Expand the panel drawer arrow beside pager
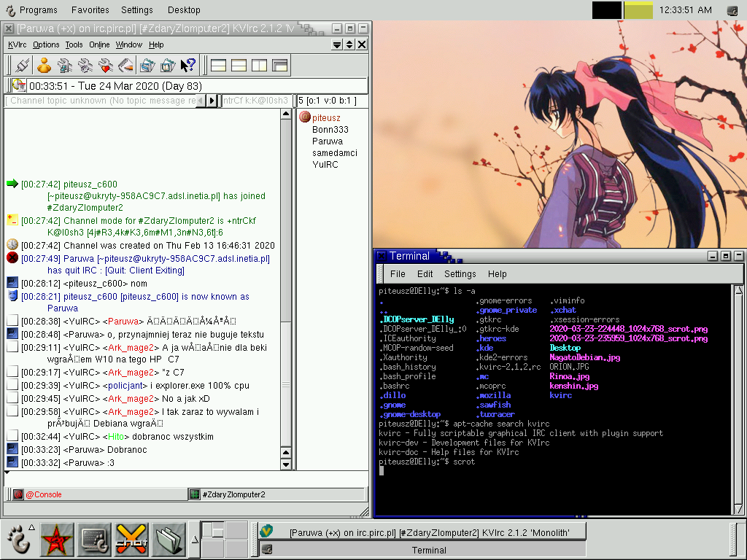 (194, 540)
